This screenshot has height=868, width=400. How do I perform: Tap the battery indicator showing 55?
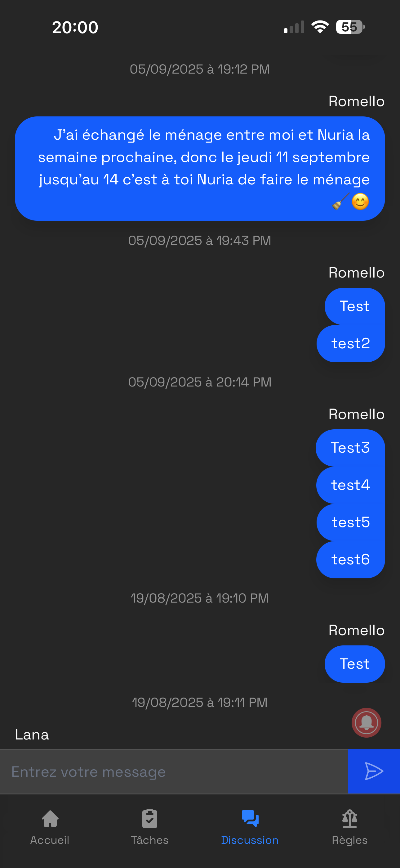(350, 27)
